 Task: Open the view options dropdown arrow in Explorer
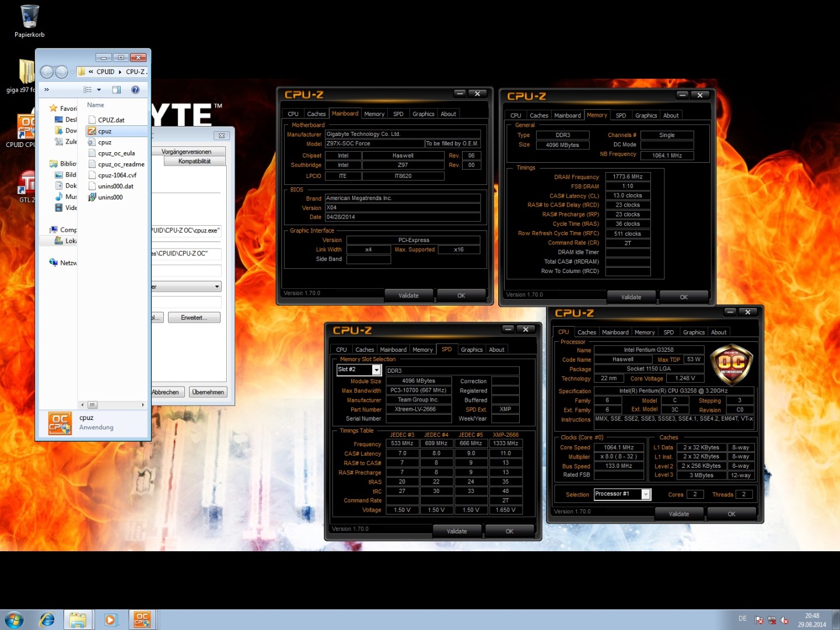tap(99, 90)
